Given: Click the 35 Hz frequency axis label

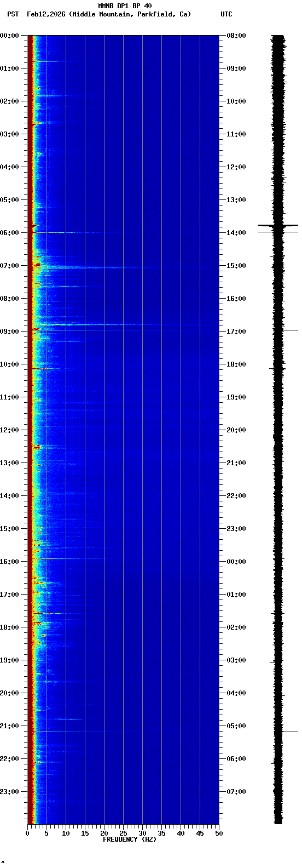Looking at the screenshot, I should [x=161, y=833].
